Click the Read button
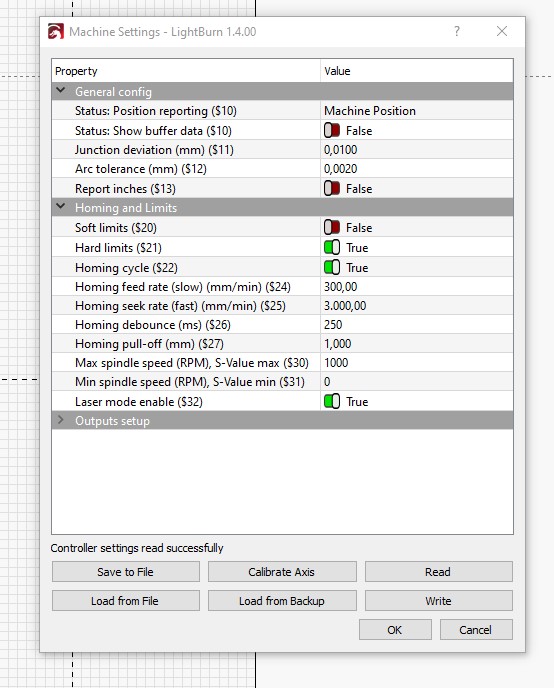554x688 pixels. tap(438, 572)
